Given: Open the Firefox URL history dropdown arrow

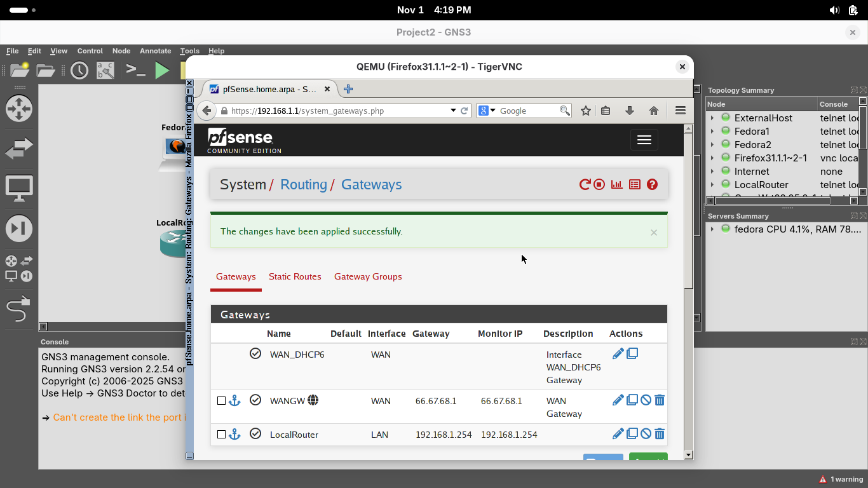Looking at the screenshot, I should [x=453, y=111].
